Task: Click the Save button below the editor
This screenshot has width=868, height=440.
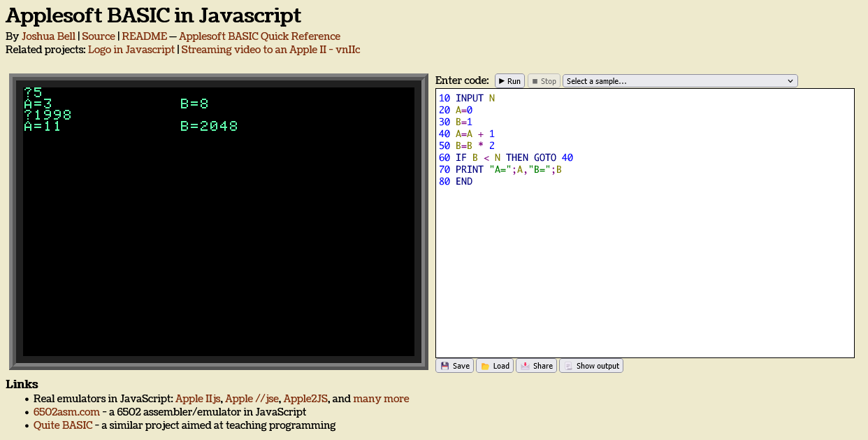Action: click(x=454, y=365)
